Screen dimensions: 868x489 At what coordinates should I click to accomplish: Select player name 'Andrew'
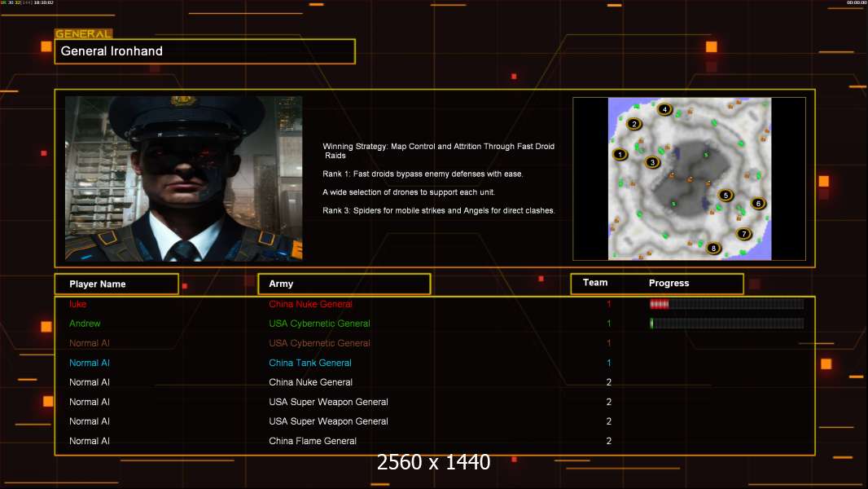pos(85,324)
